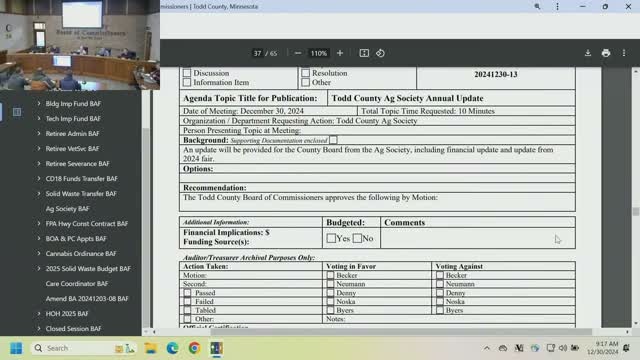Click the battery icon in tray
The height and width of the screenshot is (360, 640).
pos(575,348)
